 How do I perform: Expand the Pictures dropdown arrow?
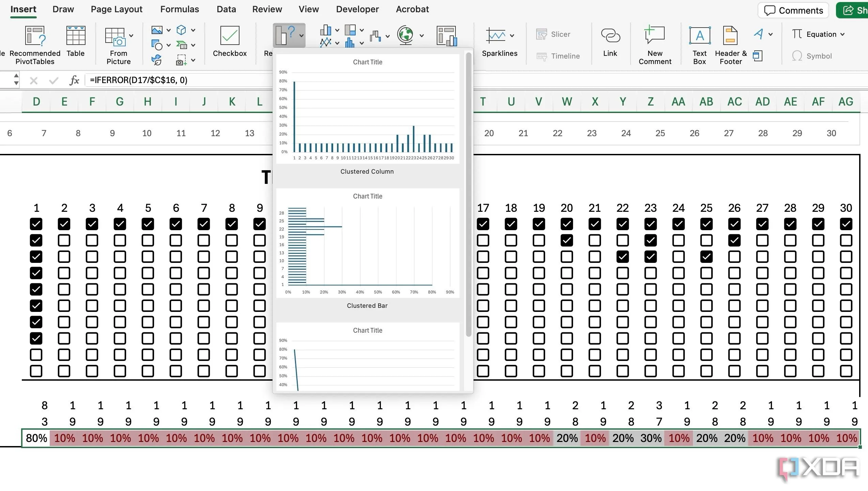coord(168,30)
